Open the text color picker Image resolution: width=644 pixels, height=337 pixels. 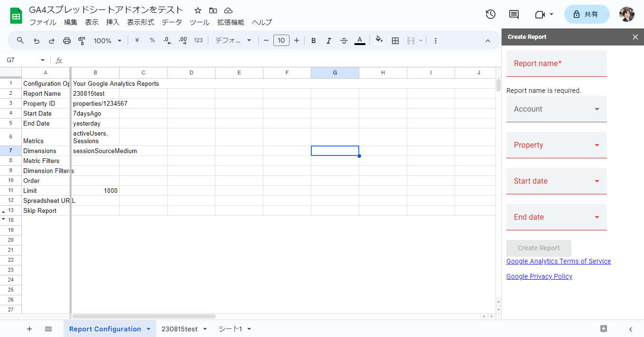click(x=360, y=41)
